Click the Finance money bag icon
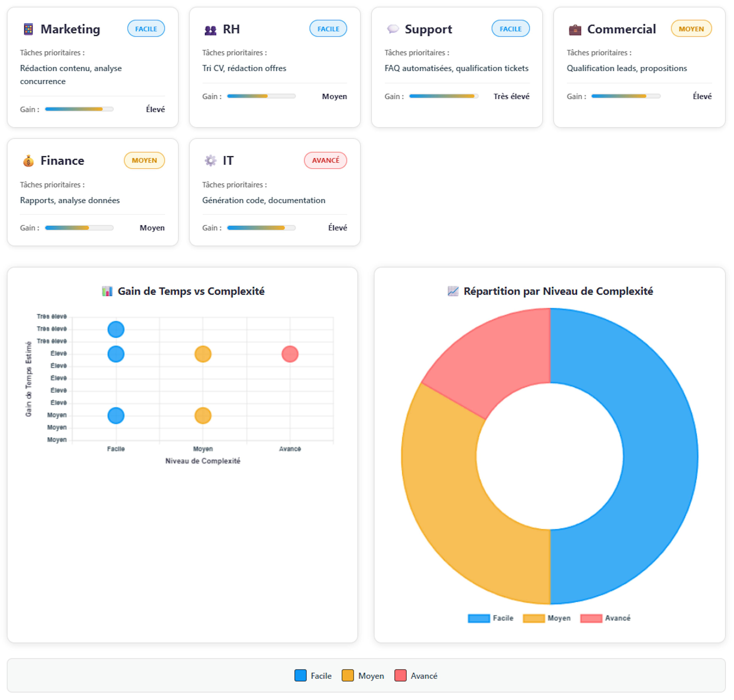The width and height of the screenshot is (734, 700). 28,161
